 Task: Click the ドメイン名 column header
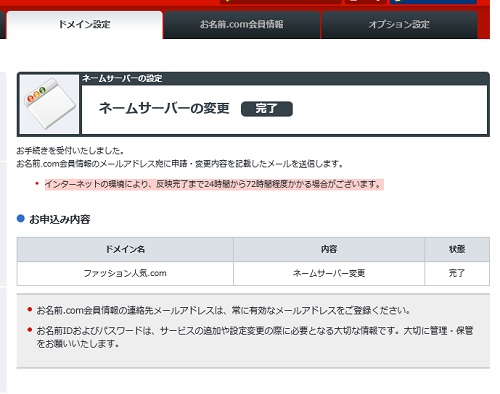[x=125, y=249]
